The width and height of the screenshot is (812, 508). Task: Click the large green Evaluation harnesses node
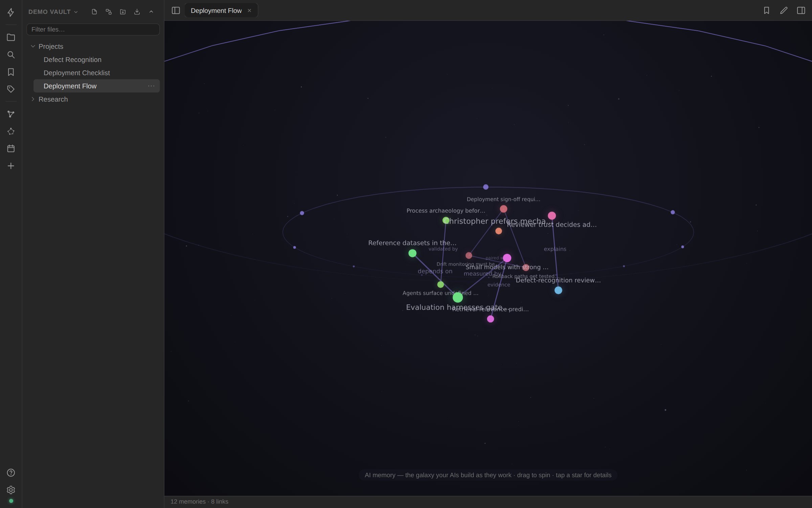458,297
